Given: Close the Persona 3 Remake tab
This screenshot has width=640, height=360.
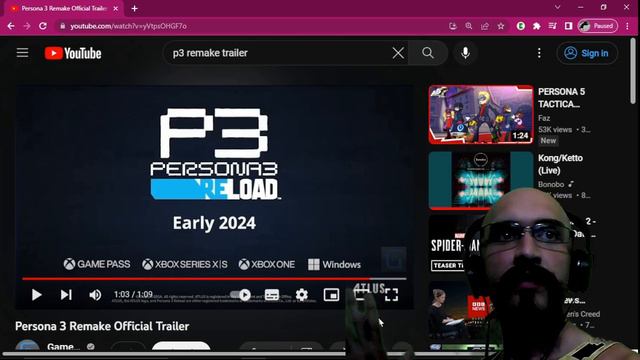Looking at the screenshot, I should pyautogui.click(x=116, y=9).
